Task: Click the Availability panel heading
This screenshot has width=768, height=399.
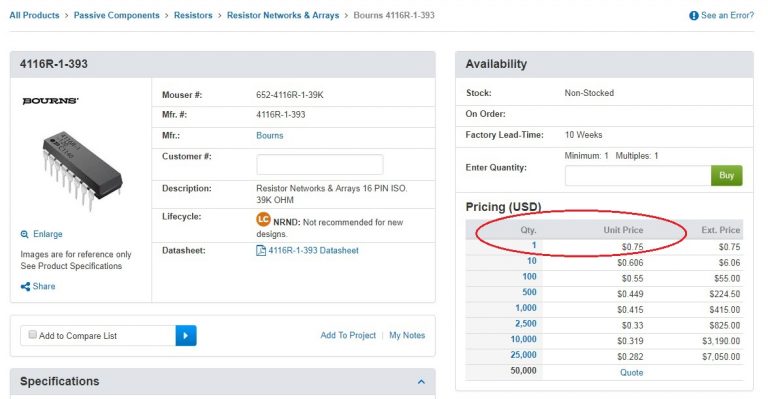Action: pos(496,64)
